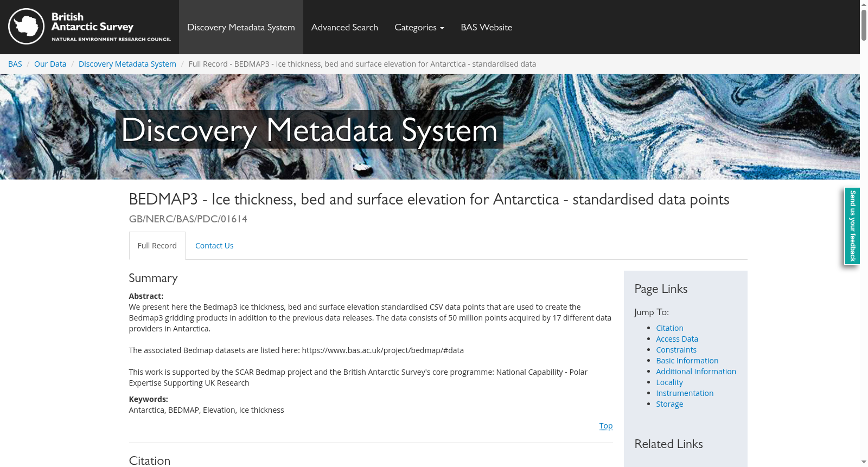Jump to Basic Information section
This screenshot has height=467, width=868.
[687, 361]
